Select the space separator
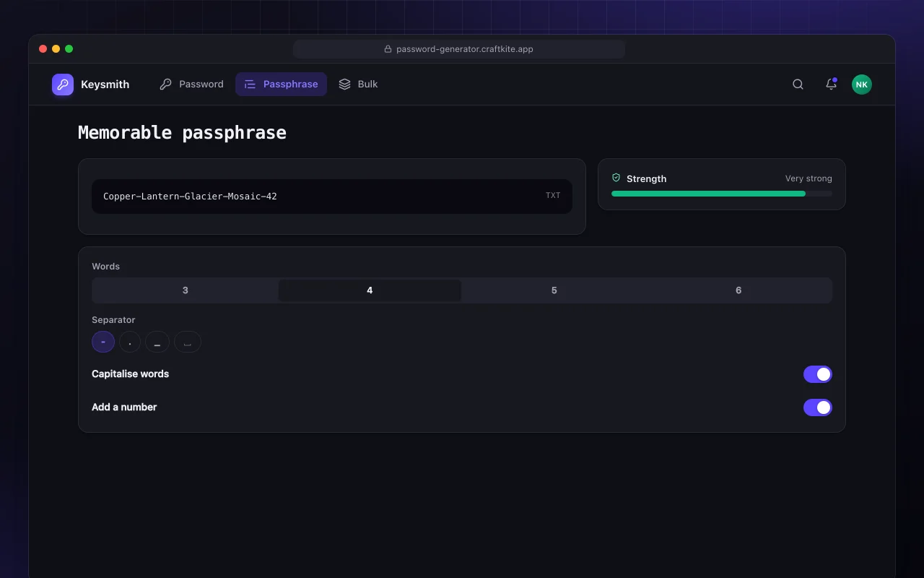This screenshot has height=578, width=924. click(x=188, y=342)
